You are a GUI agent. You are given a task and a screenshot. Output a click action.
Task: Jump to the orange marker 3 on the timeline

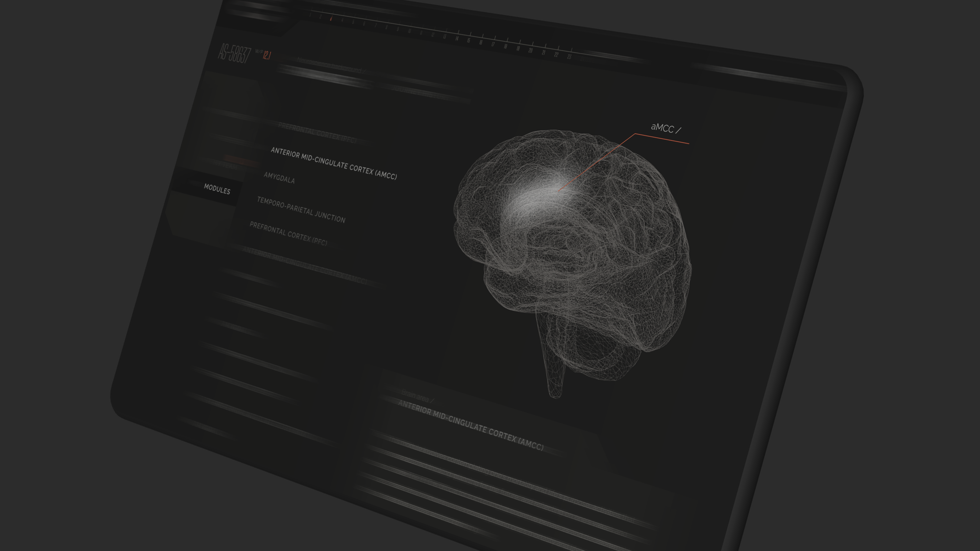pyautogui.click(x=331, y=18)
